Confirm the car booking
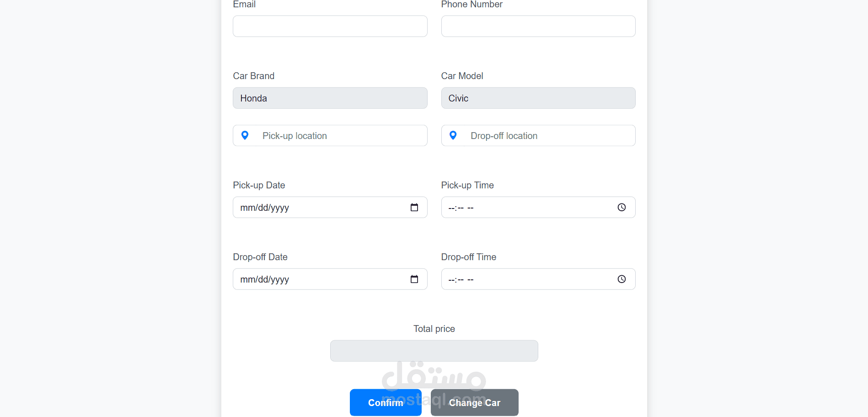868x417 pixels. coord(386,402)
